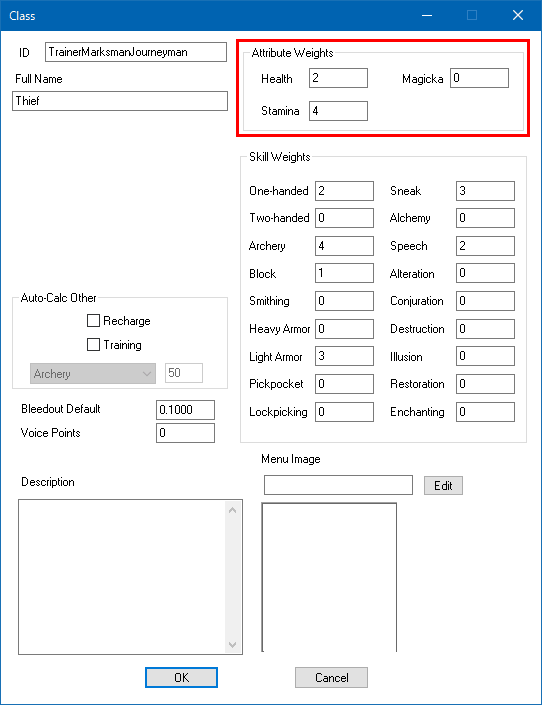Screen dimensions: 542x705
Task: Minimize the Class window
Action: tap(427, 15)
